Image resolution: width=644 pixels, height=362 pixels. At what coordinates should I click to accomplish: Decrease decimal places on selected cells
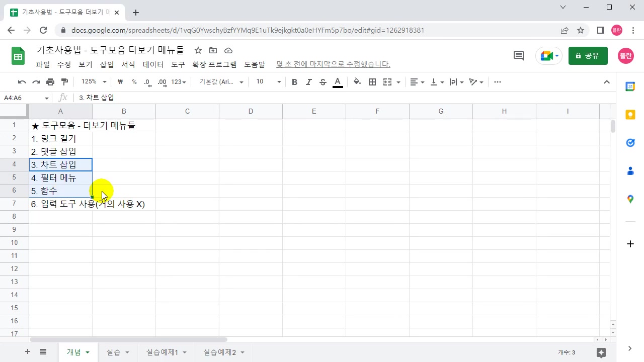tap(147, 81)
